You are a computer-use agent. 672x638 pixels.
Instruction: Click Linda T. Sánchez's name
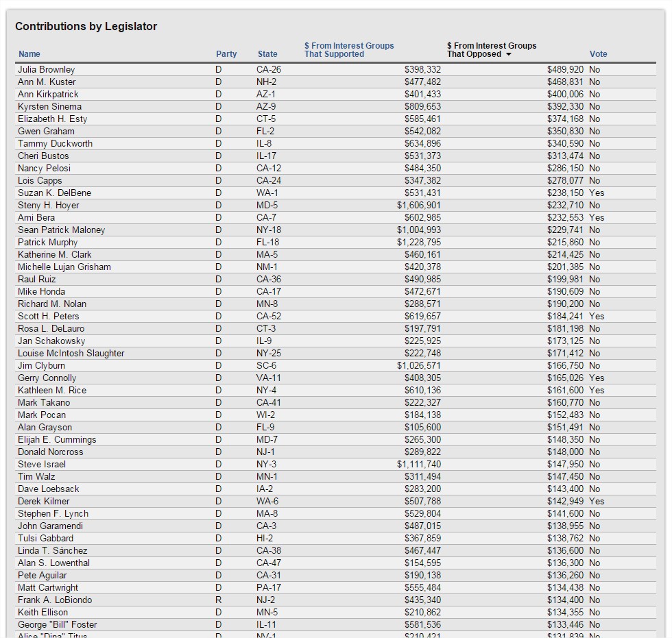click(52, 551)
